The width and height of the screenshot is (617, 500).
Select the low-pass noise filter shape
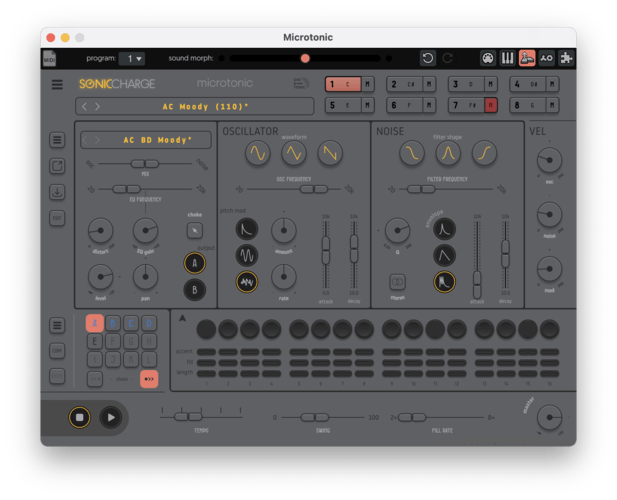412,153
